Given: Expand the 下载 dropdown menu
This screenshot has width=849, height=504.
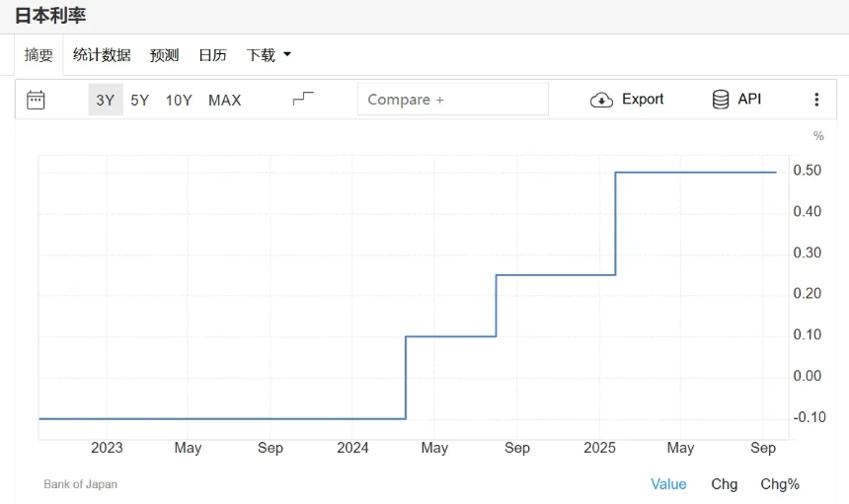Looking at the screenshot, I should point(262,55).
